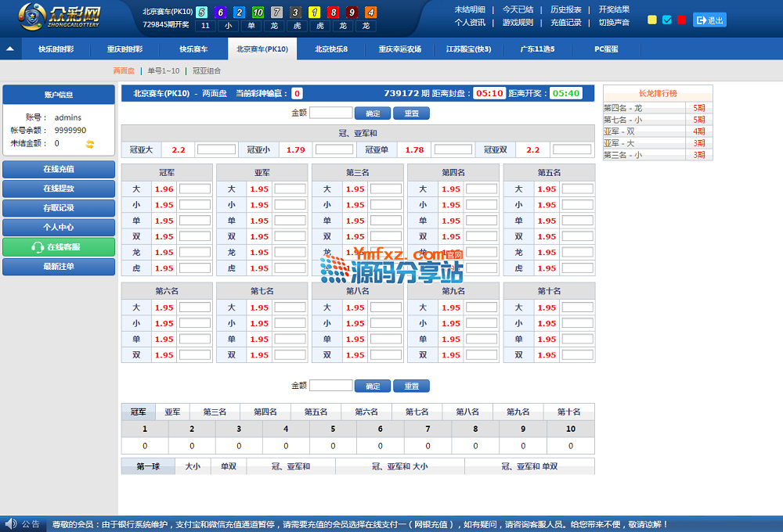Click the balance refresh arrows icon

pos(90,144)
